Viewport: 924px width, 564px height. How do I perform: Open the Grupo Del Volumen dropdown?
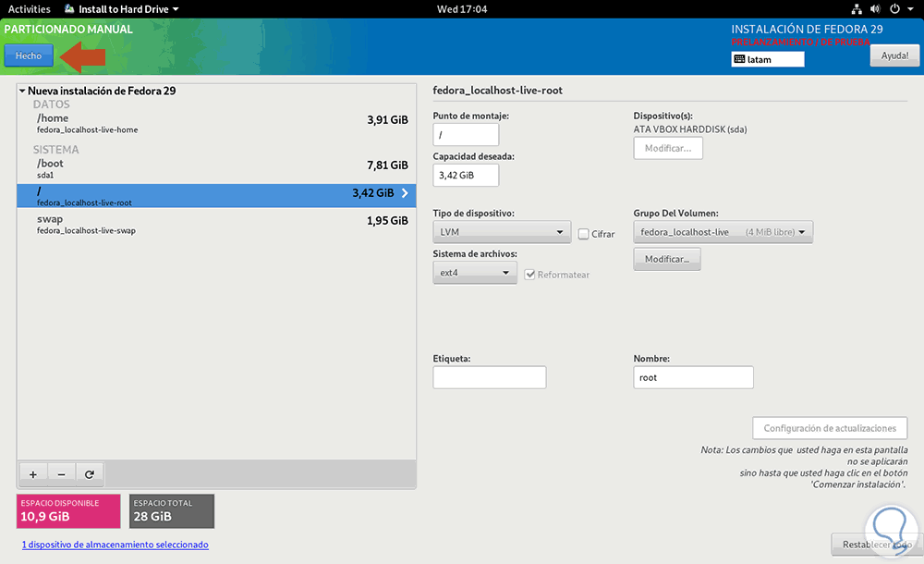pos(723,232)
